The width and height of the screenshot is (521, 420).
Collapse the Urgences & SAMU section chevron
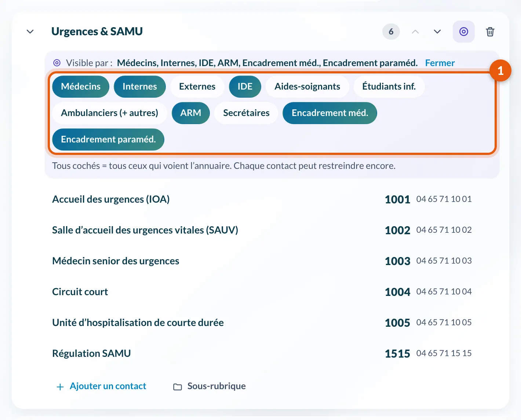coord(30,32)
